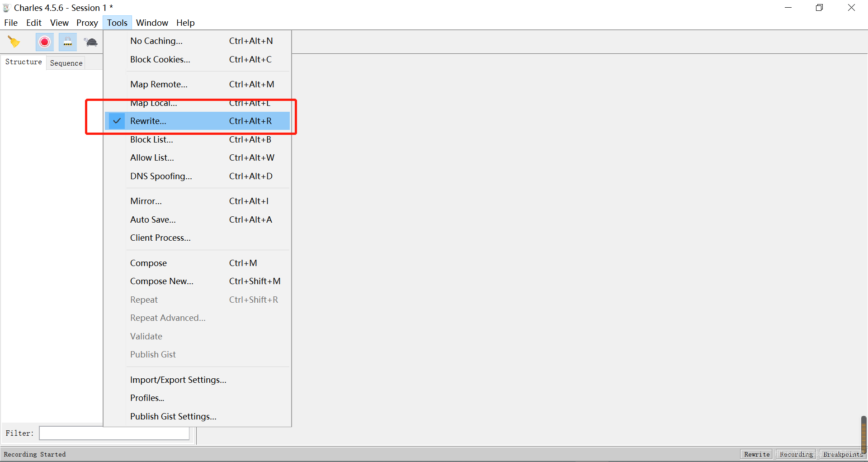Close the open Tools menu
The height and width of the screenshot is (462, 868).
point(117,23)
